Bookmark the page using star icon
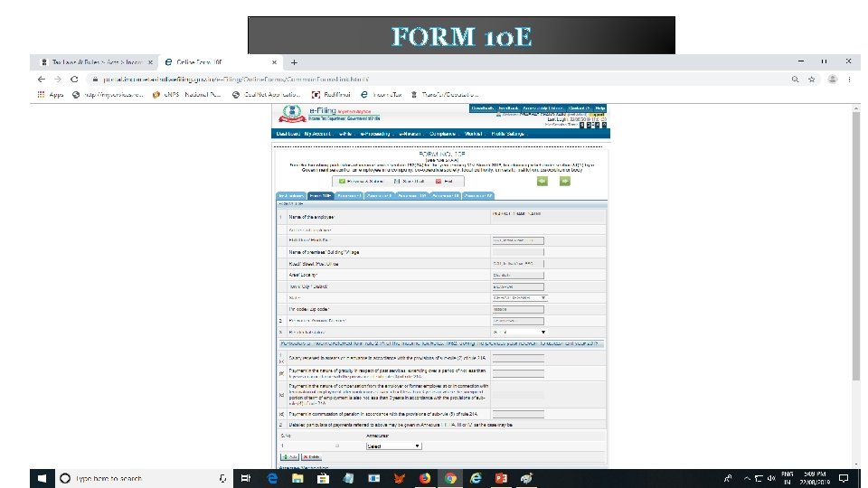The width and height of the screenshot is (868, 488). [x=812, y=80]
